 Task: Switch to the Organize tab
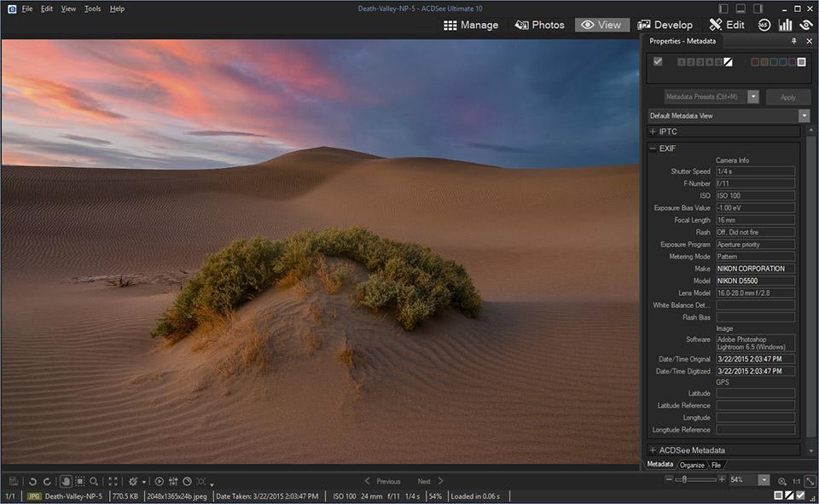coord(692,465)
